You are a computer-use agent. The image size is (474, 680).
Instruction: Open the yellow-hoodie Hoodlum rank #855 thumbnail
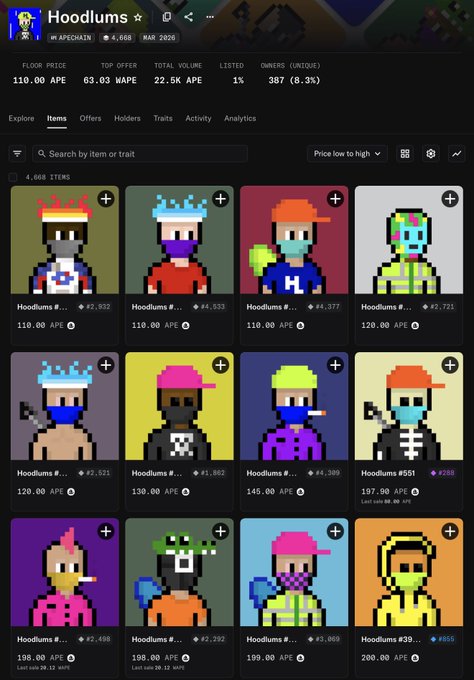click(409, 572)
